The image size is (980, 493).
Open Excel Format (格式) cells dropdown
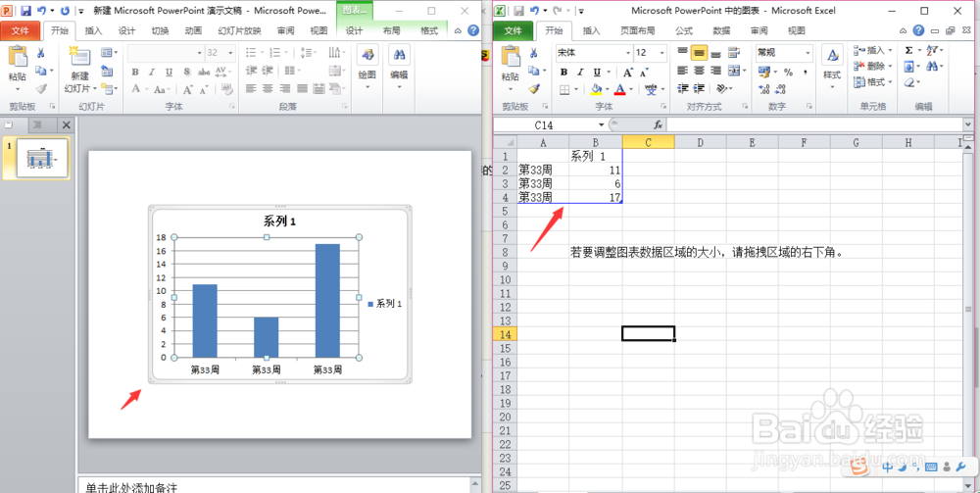(x=872, y=82)
